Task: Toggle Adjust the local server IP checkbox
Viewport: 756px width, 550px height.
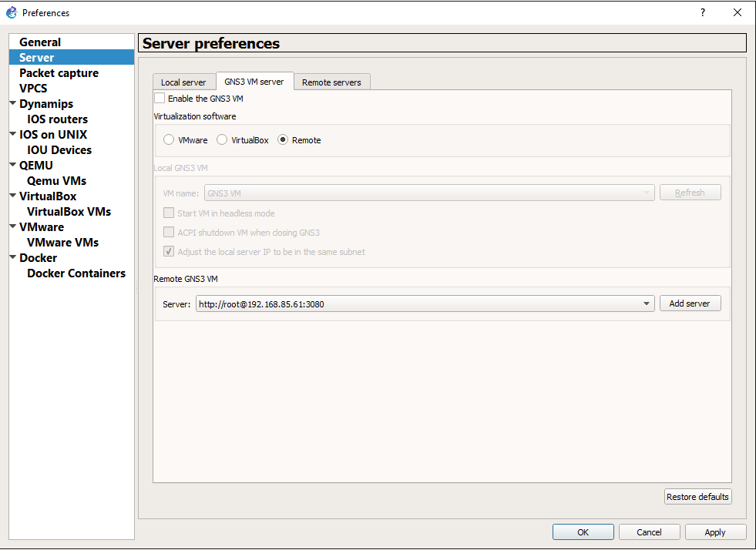Action: click(x=169, y=252)
